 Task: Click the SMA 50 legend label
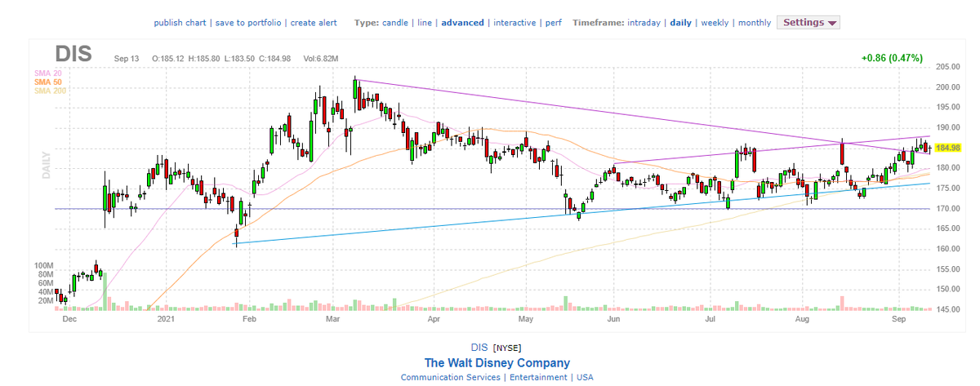[x=47, y=82]
